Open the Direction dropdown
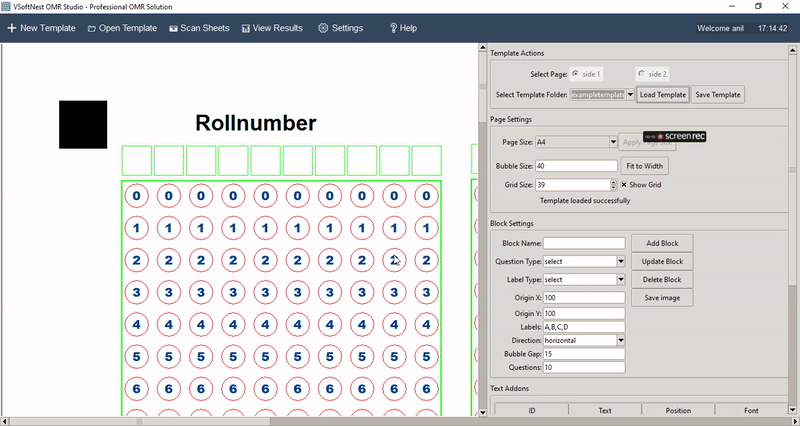800x426 pixels. click(620, 340)
